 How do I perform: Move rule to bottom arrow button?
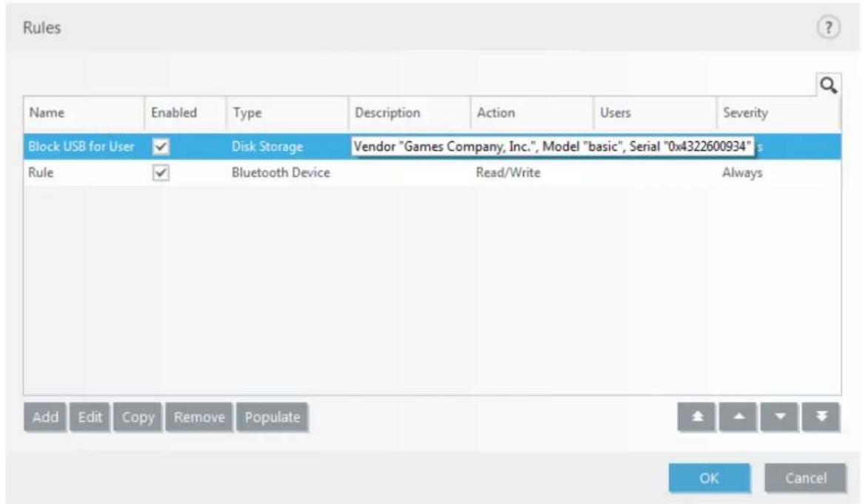[821, 417]
